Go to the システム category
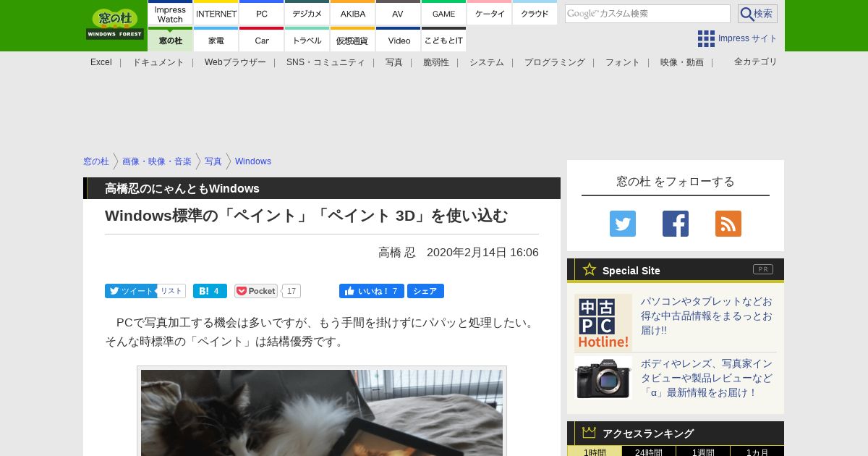The height and width of the screenshot is (456, 868). coord(487,62)
